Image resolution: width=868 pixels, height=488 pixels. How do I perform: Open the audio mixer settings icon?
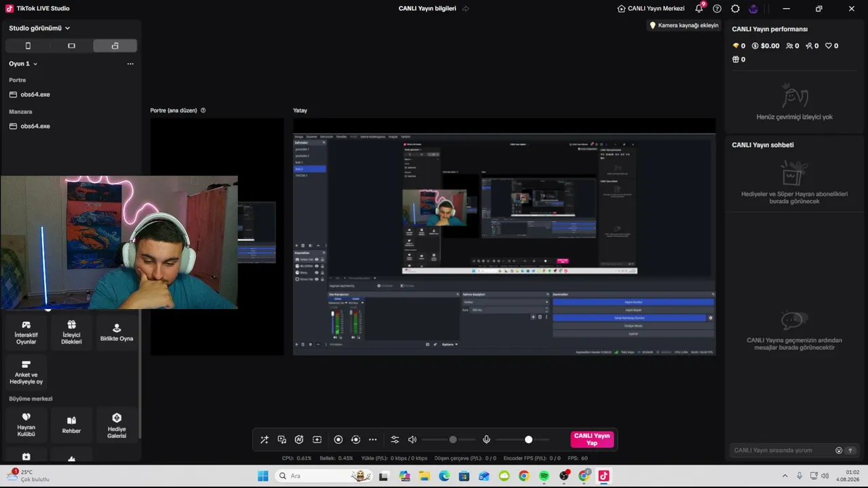(x=395, y=440)
